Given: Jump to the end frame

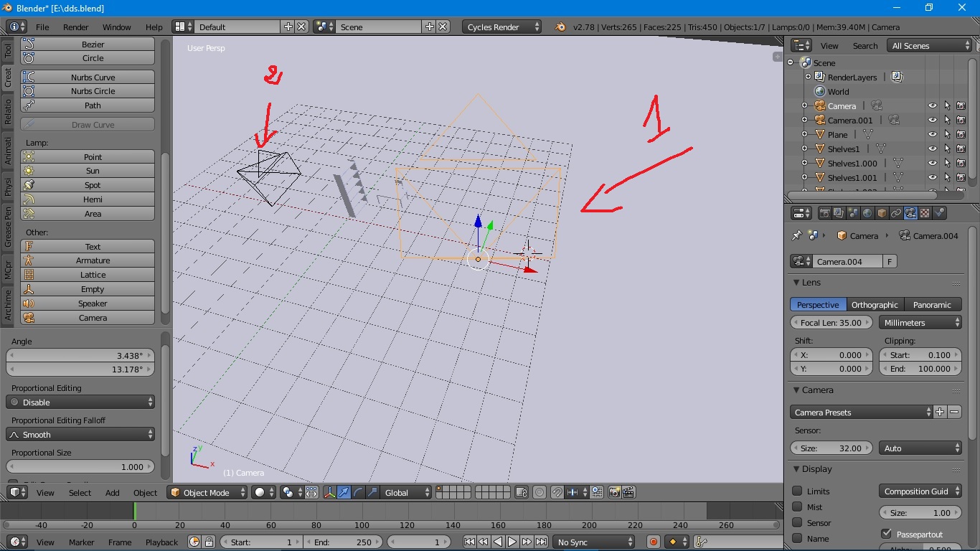Looking at the screenshot, I should [x=541, y=542].
